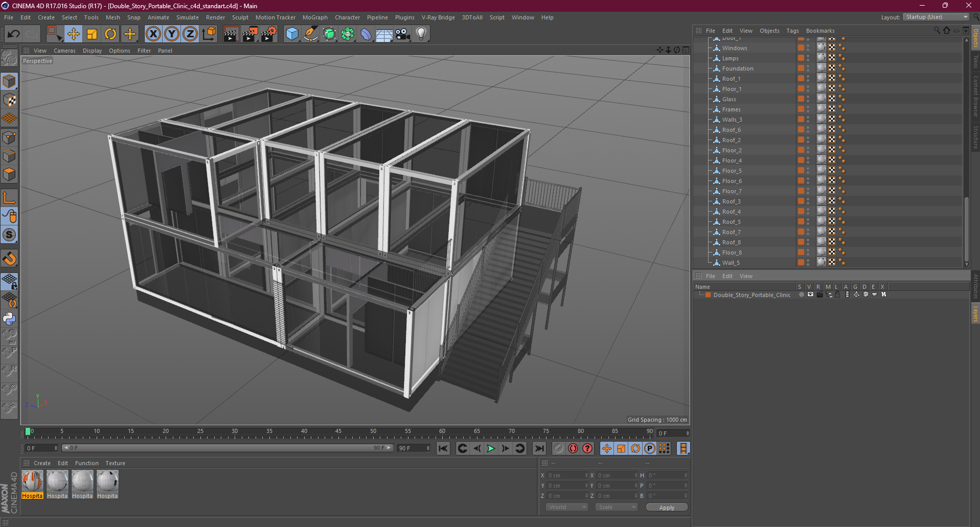Toggle X axis lock
The width and height of the screenshot is (980, 527).
(x=153, y=34)
